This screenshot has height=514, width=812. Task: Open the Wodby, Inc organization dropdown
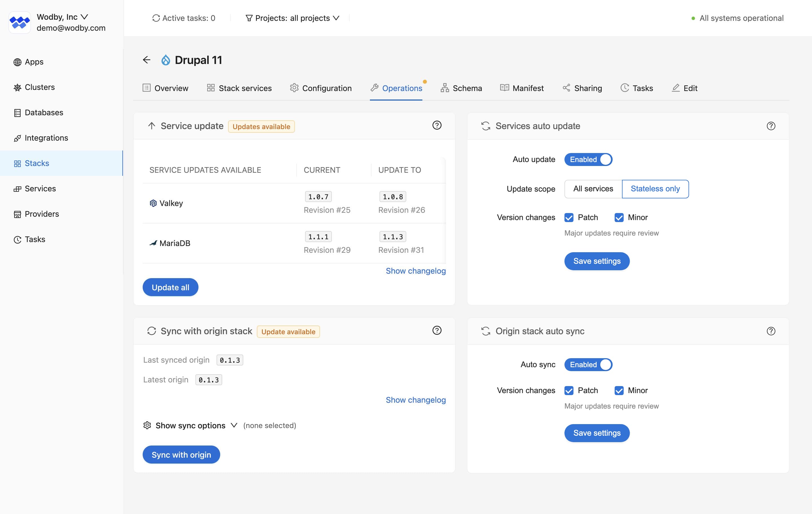(62, 17)
